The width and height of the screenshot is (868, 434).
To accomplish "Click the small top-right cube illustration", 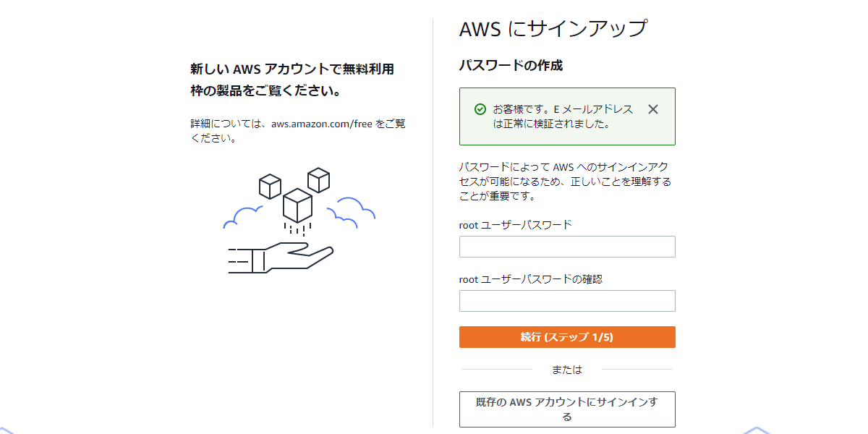I will coord(318,180).
